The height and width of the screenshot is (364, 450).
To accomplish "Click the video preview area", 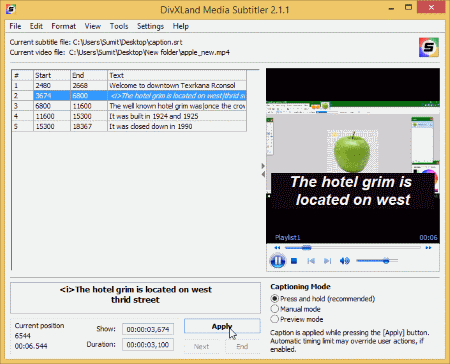I will tap(353, 156).
